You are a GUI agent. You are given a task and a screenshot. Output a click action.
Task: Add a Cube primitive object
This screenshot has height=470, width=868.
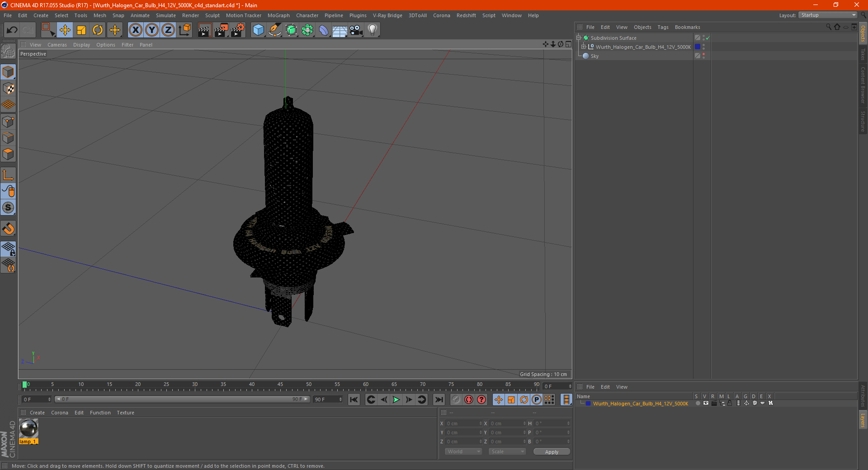coord(258,30)
